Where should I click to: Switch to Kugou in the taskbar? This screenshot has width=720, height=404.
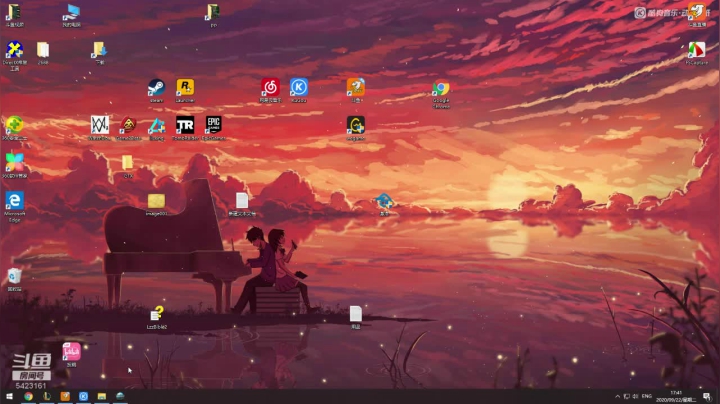tap(83, 396)
